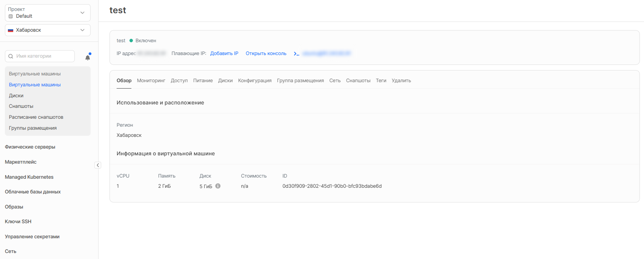Open the Питание tab
Viewport: 644px width, 259px height.
coord(203,81)
